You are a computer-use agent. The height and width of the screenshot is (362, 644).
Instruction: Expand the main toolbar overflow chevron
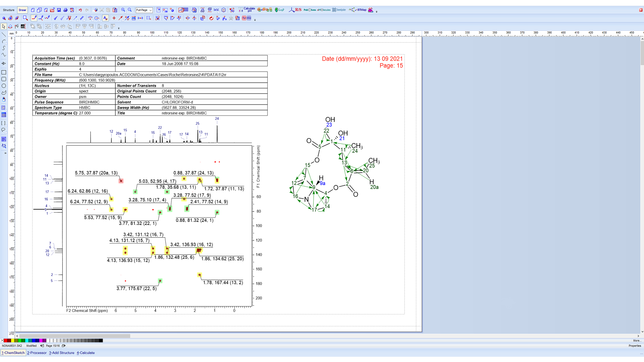pyautogui.click(x=255, y=19)
